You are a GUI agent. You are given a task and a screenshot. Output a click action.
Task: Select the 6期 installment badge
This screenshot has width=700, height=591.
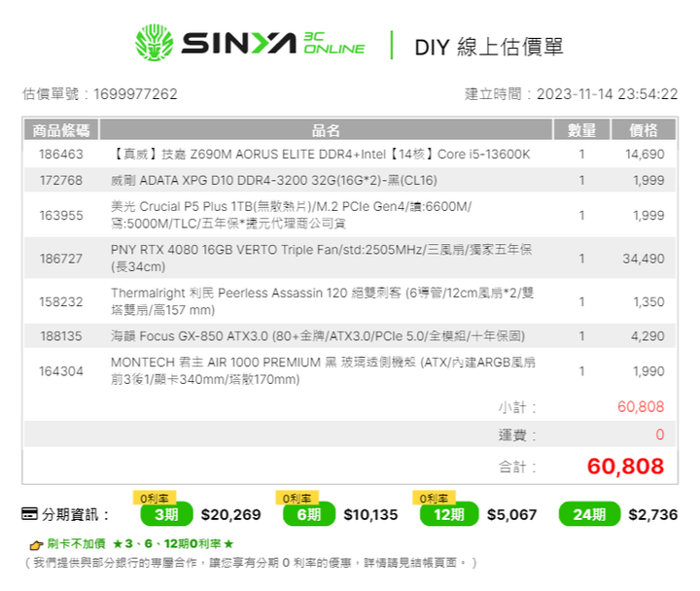[x=309, y=514]
